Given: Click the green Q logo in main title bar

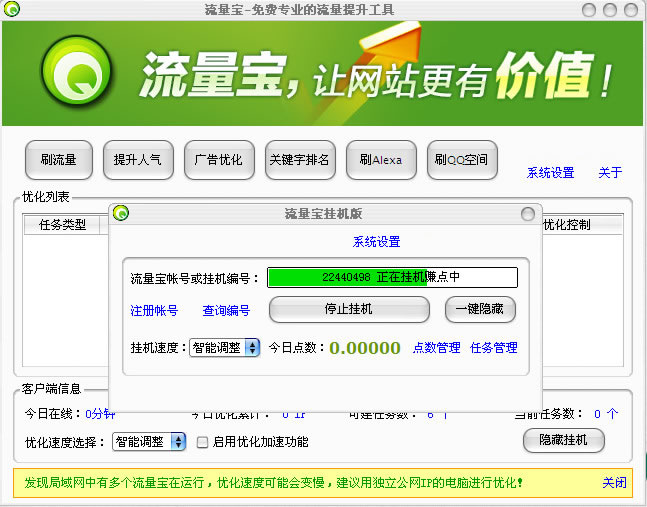Looking at the screenshot, I should click(12, 9).
